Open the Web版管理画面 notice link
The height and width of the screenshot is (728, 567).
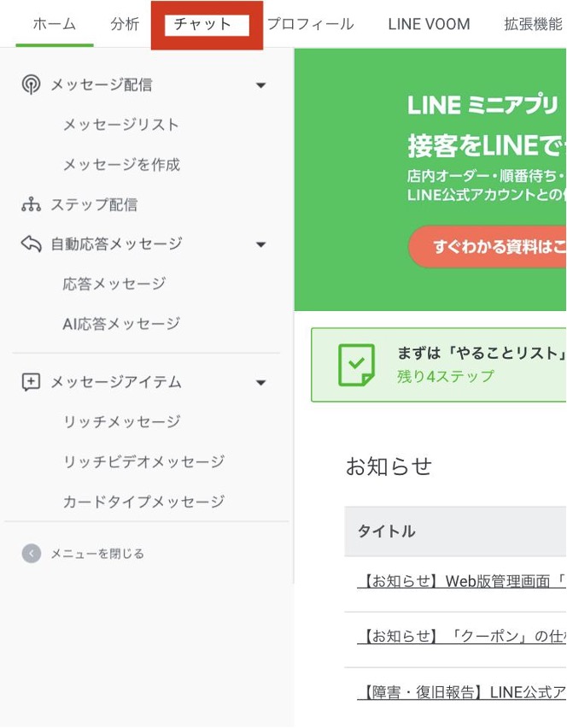(461, 583)
